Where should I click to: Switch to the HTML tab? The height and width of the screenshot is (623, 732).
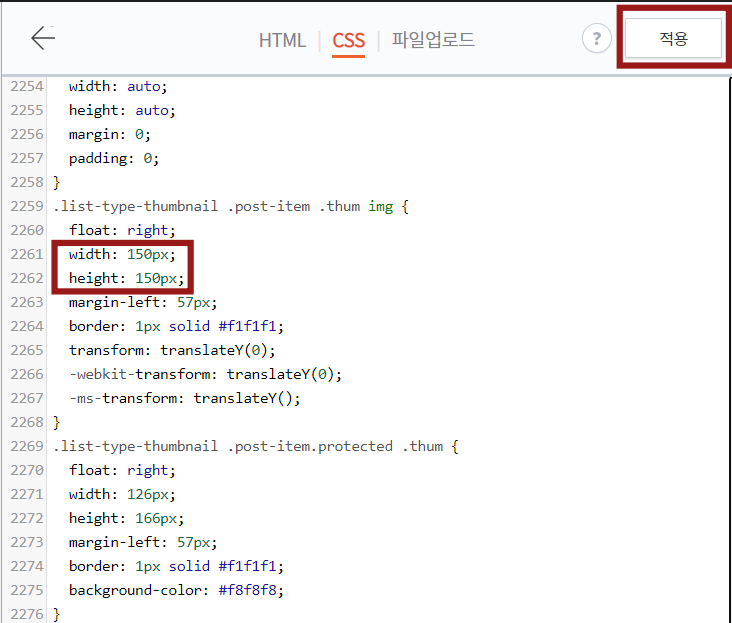click(x=282, y=41)
